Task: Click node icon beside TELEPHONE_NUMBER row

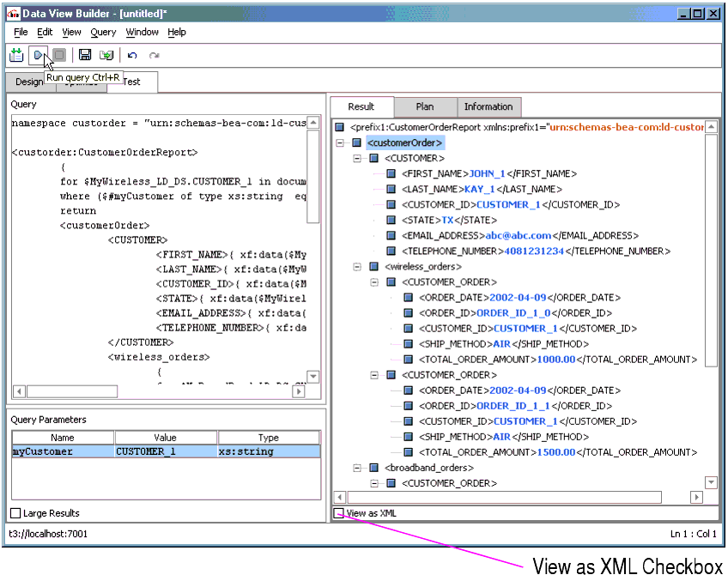Action: 391,251
